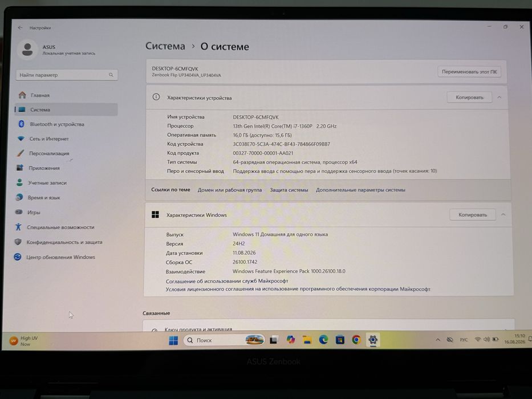This screenshot has height=399, width=532.
Task: Click the taskbar Поиск box
Action: [224, 340]
